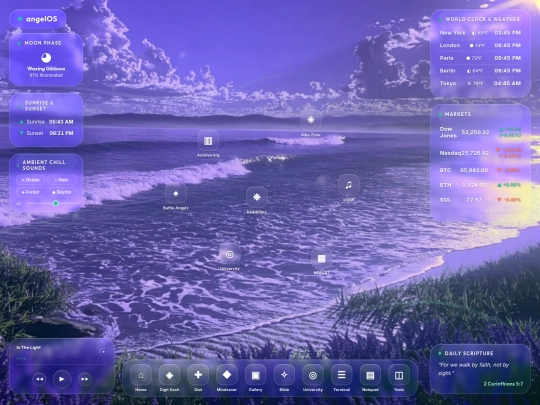Click the Paris clock row
Viewport: 540px width, 405px height.
coord(480,58)
